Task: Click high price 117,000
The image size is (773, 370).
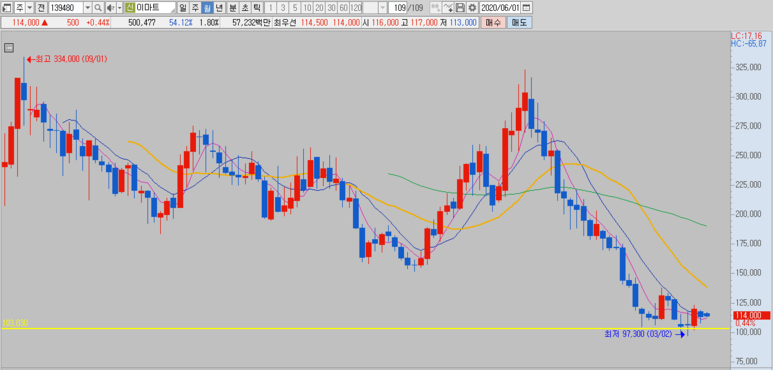Action: [x=425, y=23]
